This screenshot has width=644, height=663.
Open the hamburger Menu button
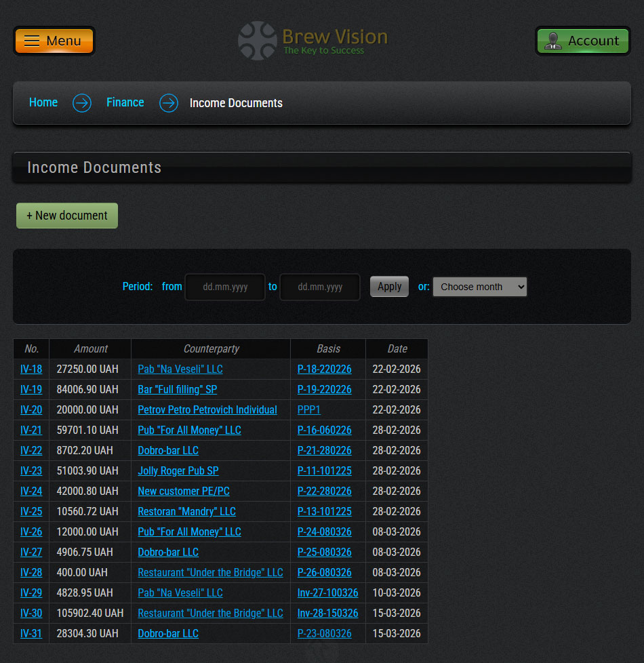point(54,41)
